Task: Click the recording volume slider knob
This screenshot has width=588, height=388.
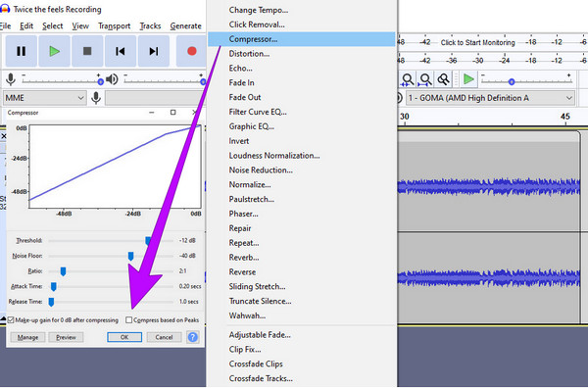Action: pyautogui.click(x=100, y=81)
